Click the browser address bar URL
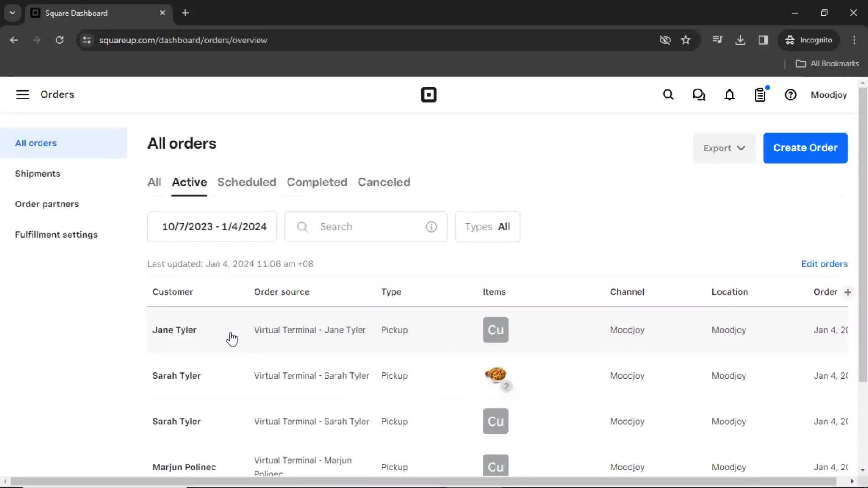Screen dimensions: 868x488 pos(183,40)
